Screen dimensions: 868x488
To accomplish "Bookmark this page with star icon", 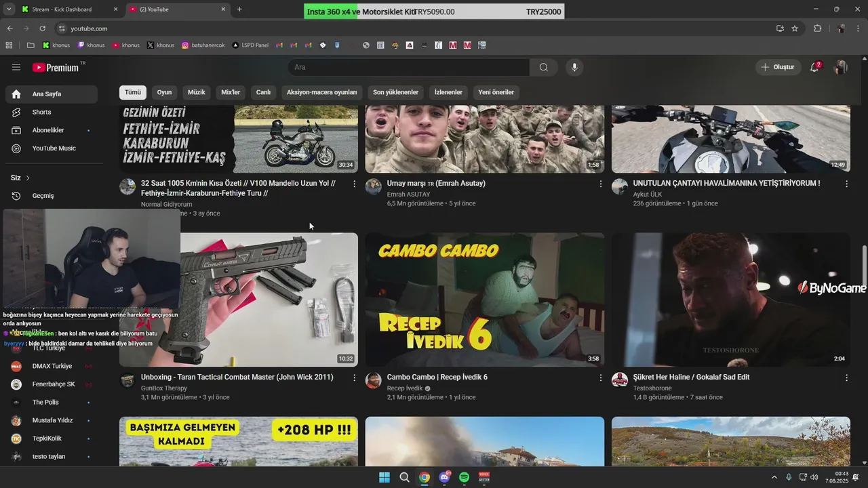I will click(x=795, y=28).
